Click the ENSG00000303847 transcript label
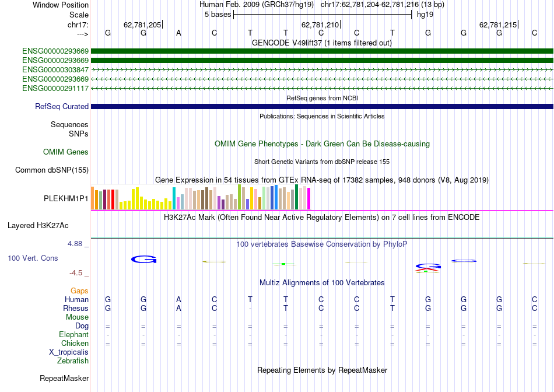This screenshot has width=554, height=392. 55,69
